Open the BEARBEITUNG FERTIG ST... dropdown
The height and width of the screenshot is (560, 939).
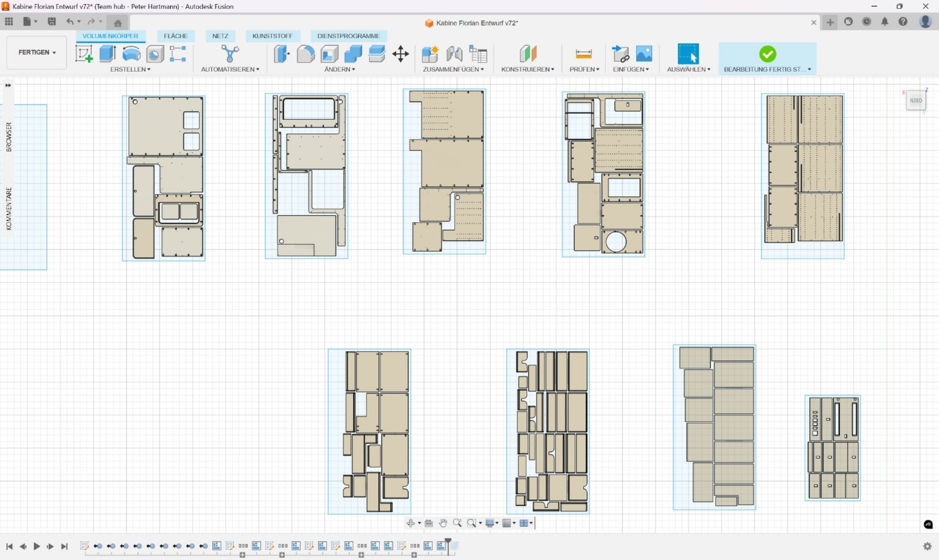point(767,69)
